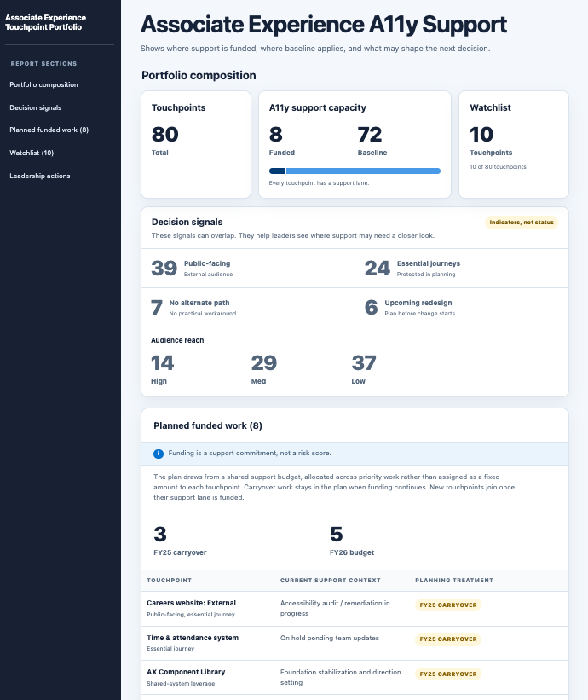Click the Essential journeys 24 signal tile

[x=462, y=269]
